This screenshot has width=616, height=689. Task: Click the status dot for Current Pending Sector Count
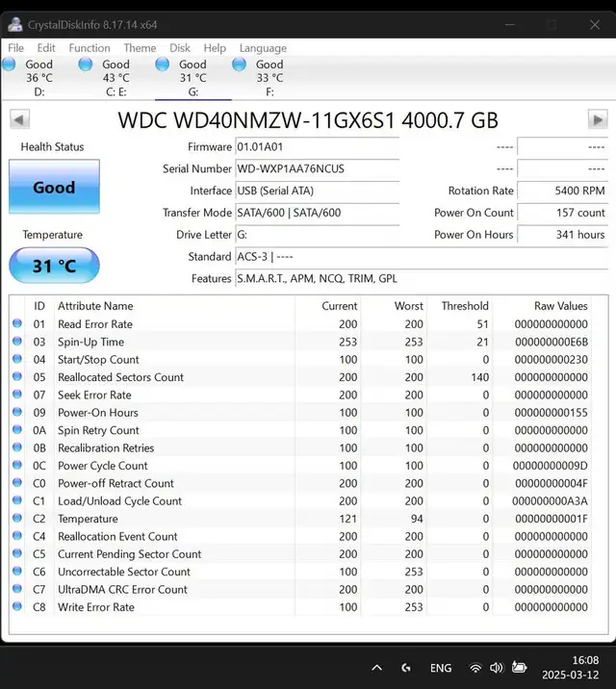pos(17,553)
